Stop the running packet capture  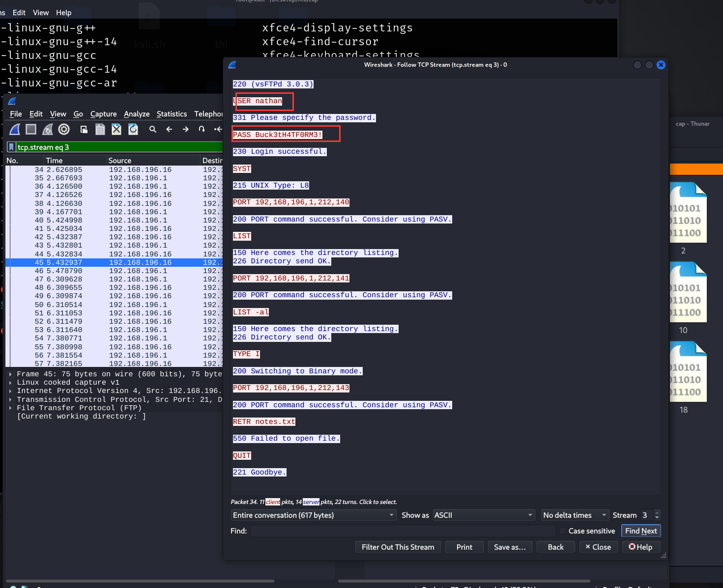coord(31,129)
